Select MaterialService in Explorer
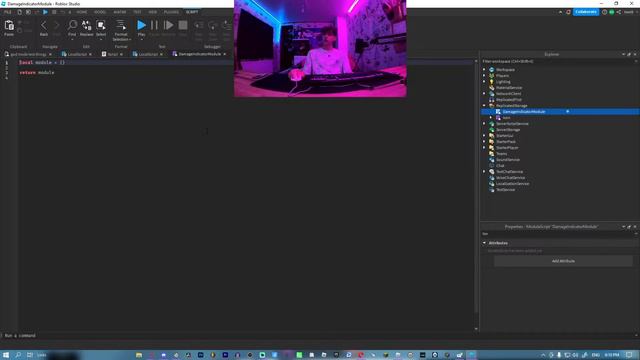Image resolution: width=640 pixels, height=360 pixels. (509, 88)
